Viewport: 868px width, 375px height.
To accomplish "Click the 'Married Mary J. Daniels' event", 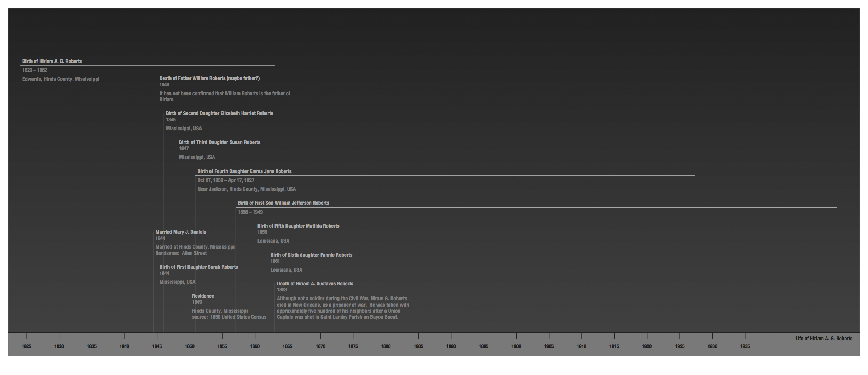I will (x=180, y=232).
